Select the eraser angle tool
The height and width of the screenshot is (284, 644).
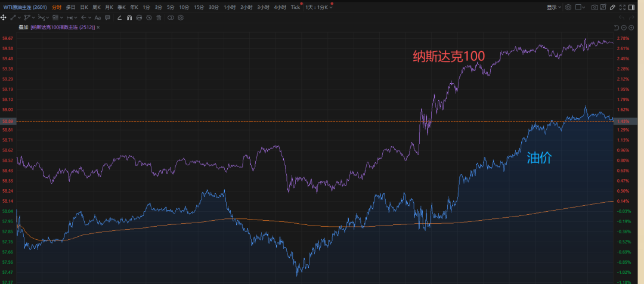tap(119, 18)
